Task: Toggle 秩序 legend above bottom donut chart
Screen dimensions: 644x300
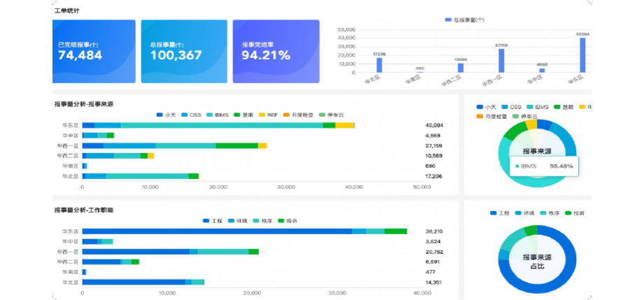Action: [x=548, y=212]
